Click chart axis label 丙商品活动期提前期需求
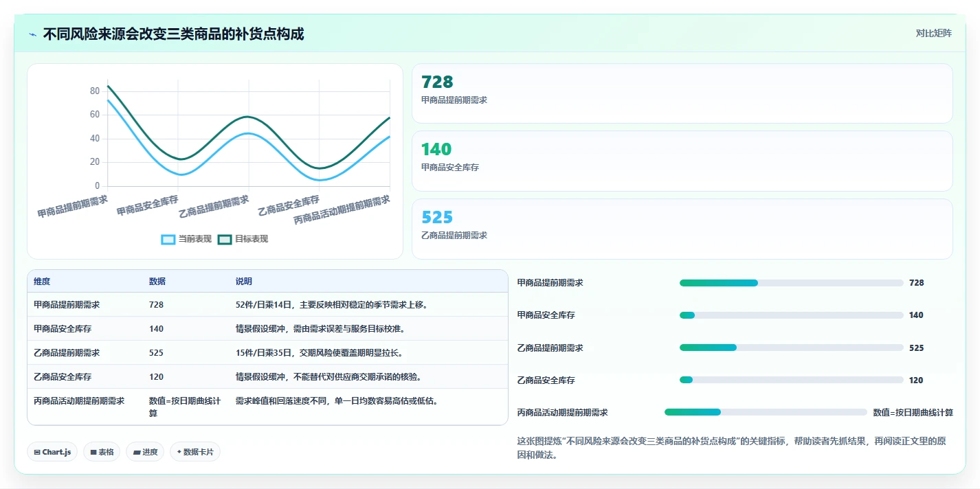Screen dimensions: 980x489 pos(342,209)
